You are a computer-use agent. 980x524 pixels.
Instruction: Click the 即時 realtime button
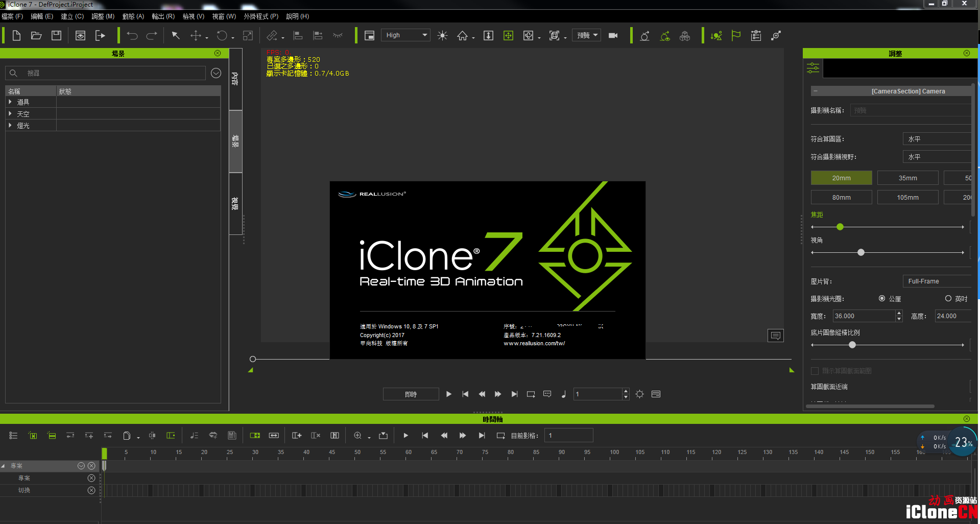[411, 394]
